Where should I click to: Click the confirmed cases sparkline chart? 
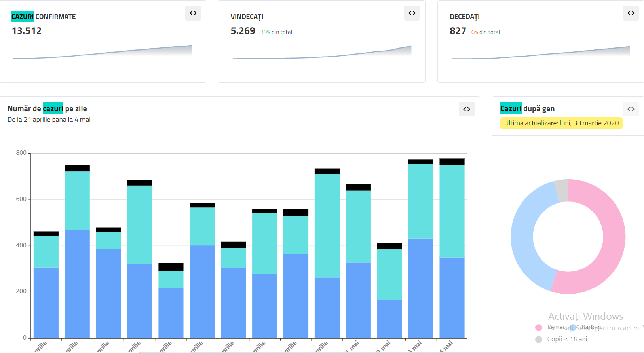coord(103,53)
